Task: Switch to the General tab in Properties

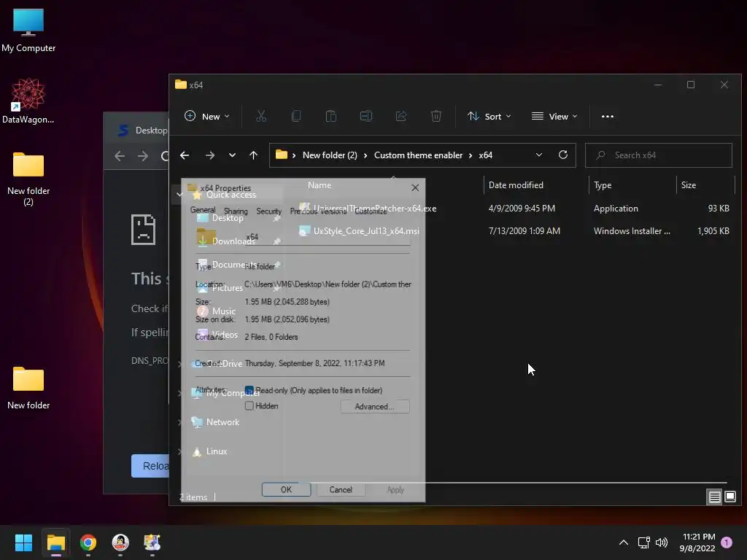Action: point(203,210)
